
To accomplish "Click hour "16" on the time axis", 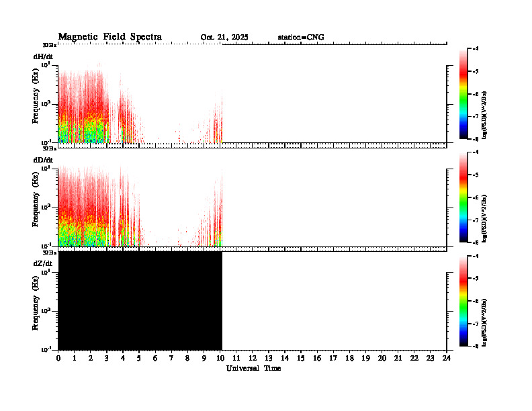I will point(317,359).
